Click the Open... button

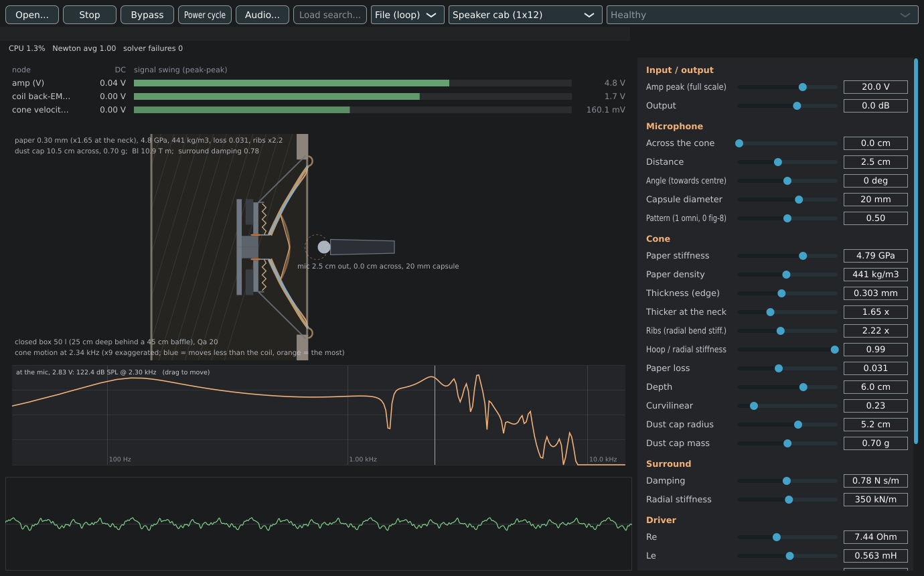coord(32,15)
